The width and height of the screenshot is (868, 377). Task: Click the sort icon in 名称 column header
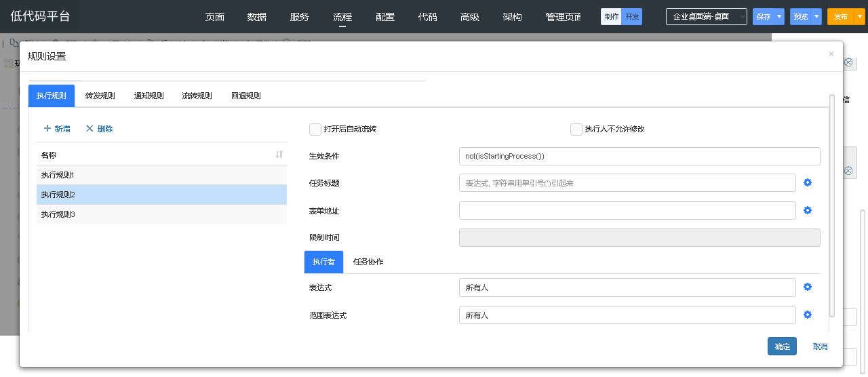pos(279,155)
